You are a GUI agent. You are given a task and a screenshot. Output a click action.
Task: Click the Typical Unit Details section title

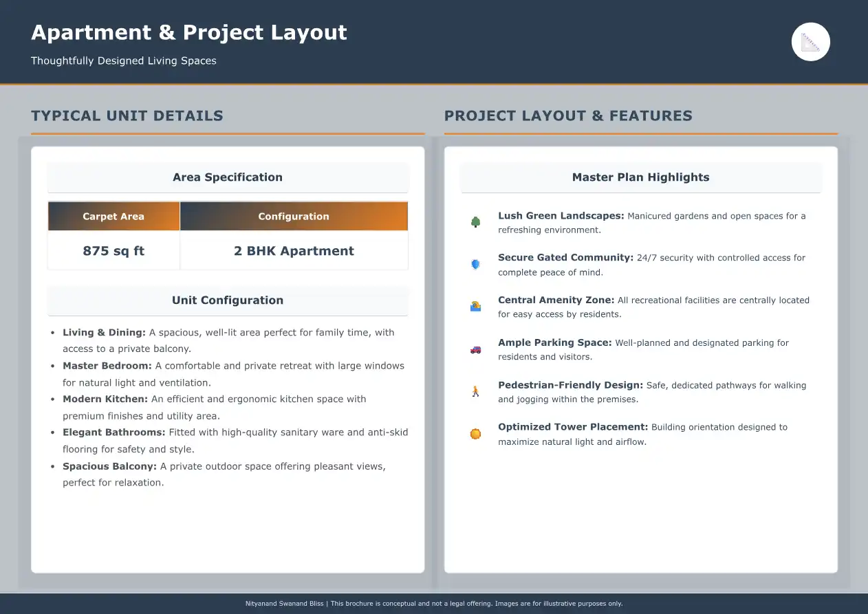[x=127, y=116]
